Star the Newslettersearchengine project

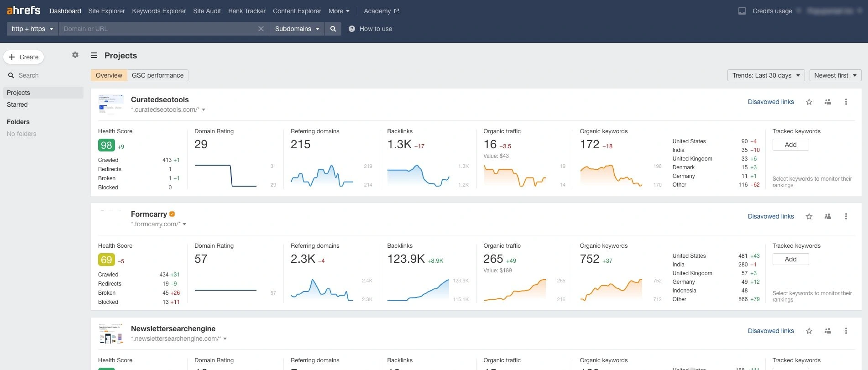pos(809,331)
